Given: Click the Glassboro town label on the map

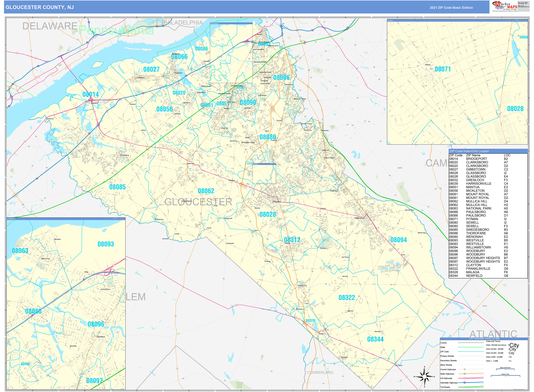Looking at the screenshot, I should pos(277,202).
